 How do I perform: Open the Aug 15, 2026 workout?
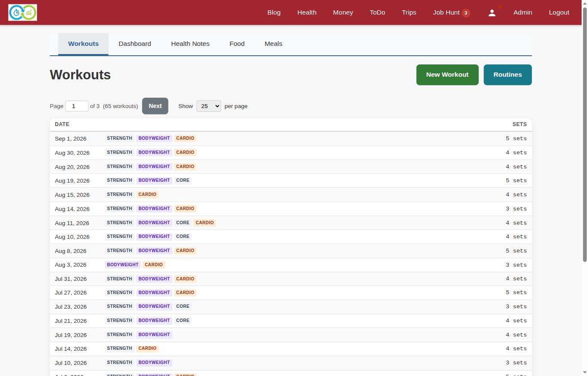(291, 195)
